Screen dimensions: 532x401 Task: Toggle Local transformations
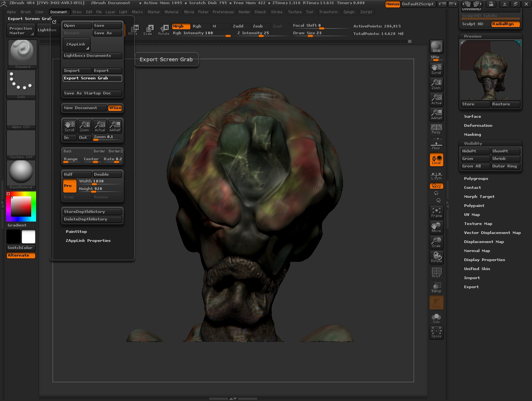[436, 159]
